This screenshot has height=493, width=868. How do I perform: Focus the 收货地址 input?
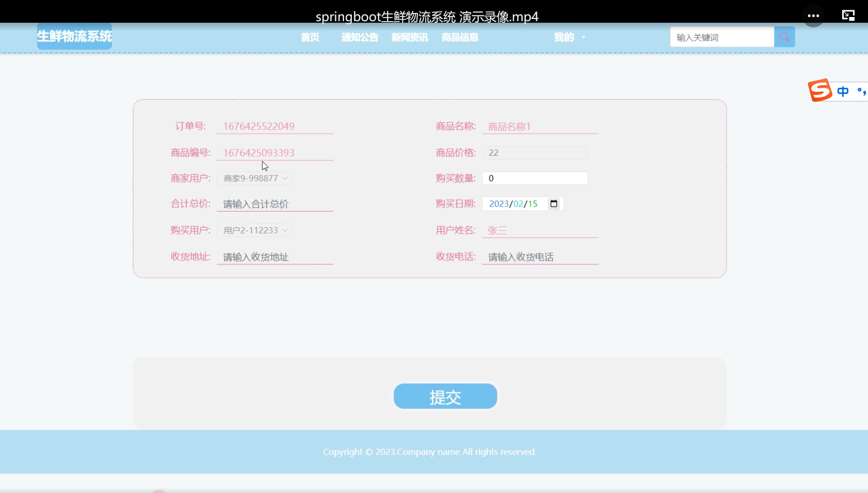tap(275, 257)
